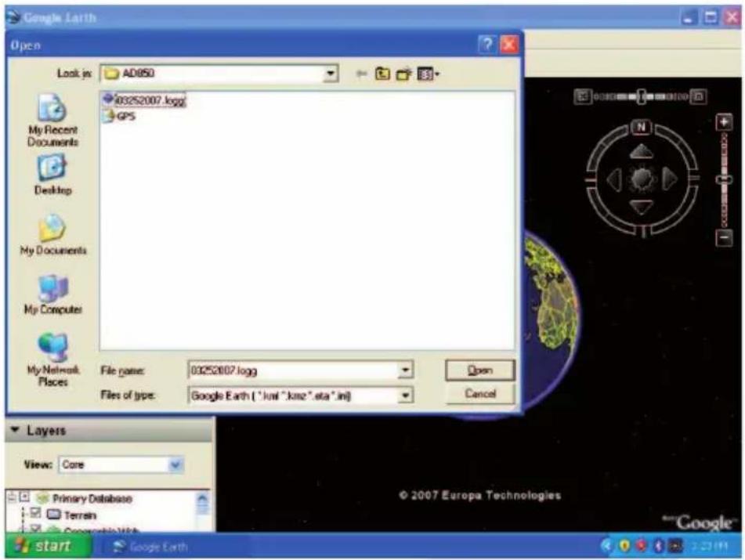Select Primary Database tree item
745x560 pixels.
click(92, 499)
